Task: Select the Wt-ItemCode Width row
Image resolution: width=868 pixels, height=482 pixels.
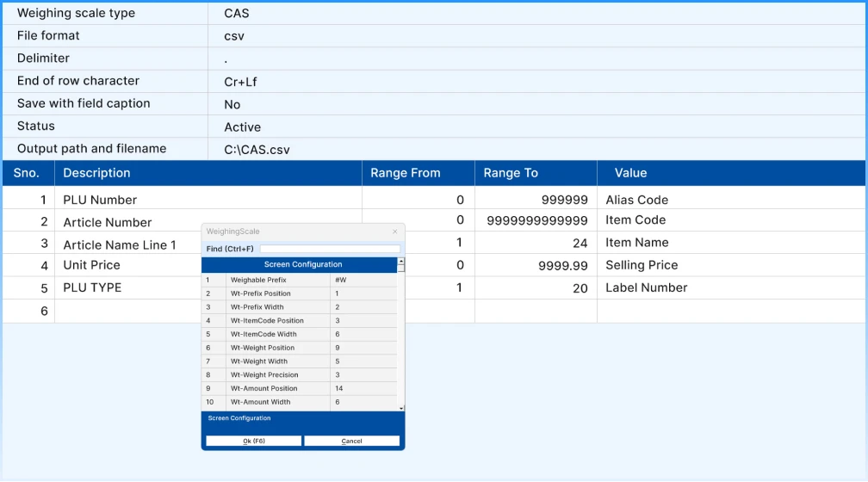Action: pos(300,334)
